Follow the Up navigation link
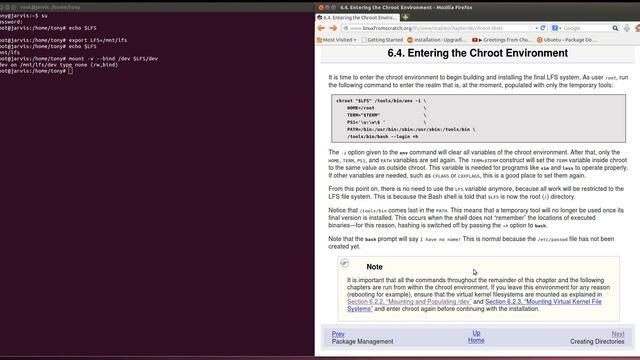Viewport: 640px width, 360px height. (476, 333)
